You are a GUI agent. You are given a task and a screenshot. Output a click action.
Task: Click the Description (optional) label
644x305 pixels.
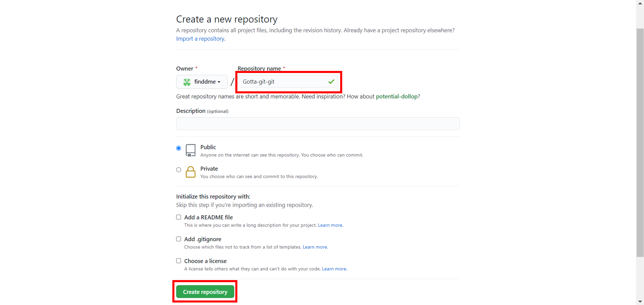pos(202,111)
